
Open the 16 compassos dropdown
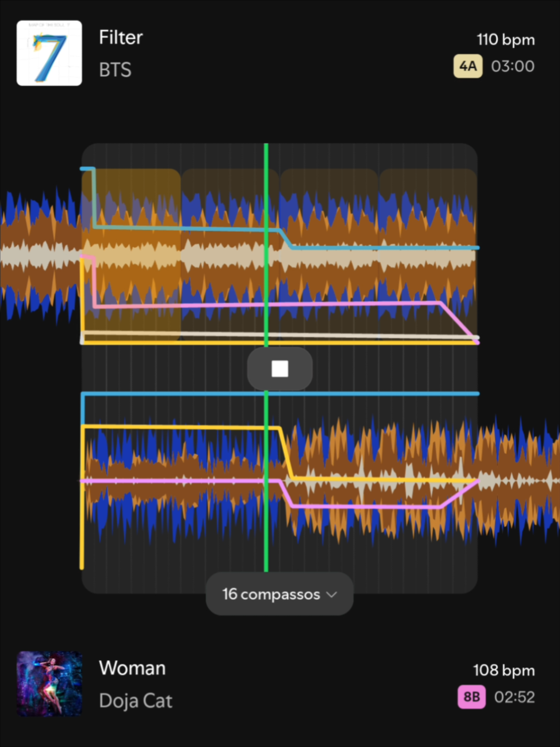pos(279,594)
